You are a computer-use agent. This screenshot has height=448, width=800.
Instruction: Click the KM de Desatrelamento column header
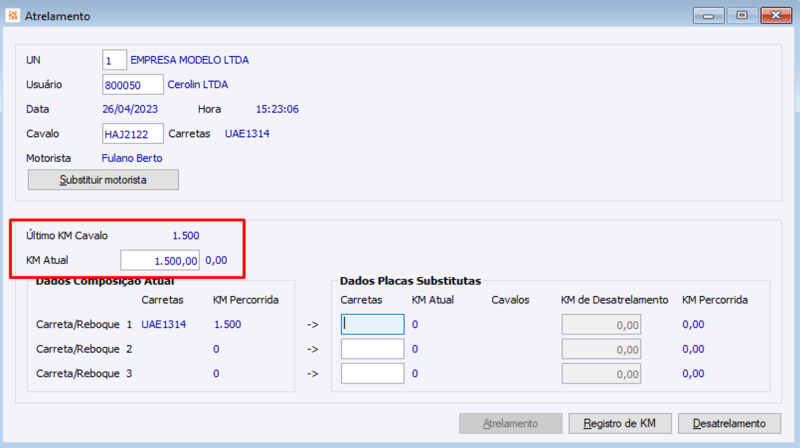point(614,300)
